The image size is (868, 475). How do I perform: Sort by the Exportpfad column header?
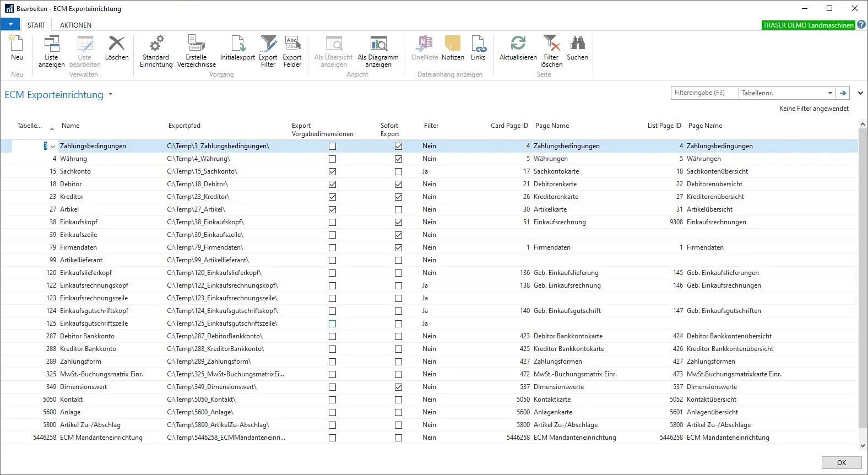point(185,126)
